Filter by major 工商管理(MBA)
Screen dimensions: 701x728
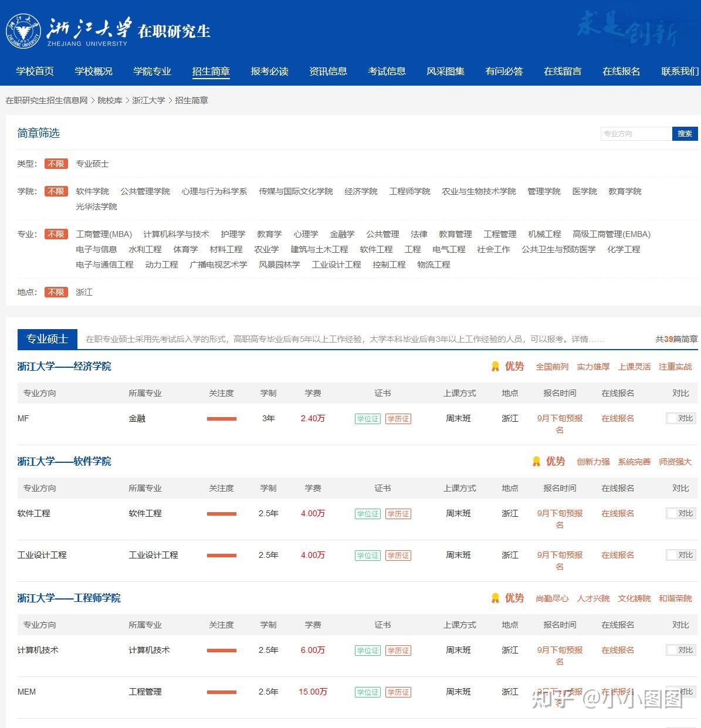[x=104, y=234]
